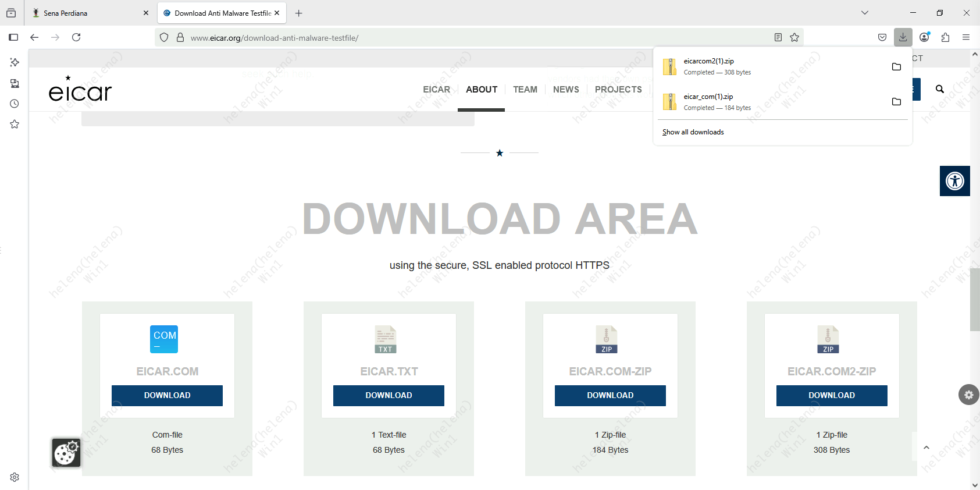Open the Firefox downloads panel button
The image size is (980, 490).
click(903, 37)
